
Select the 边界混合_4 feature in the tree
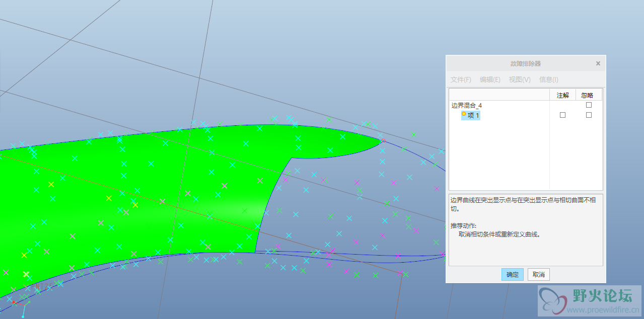click(467, 106)
